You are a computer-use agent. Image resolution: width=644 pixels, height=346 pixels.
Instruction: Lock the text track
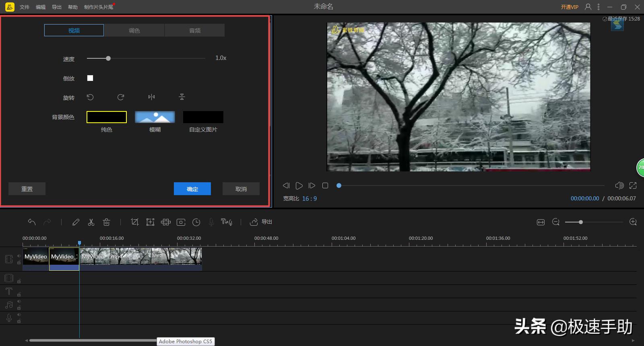(19, 294)
